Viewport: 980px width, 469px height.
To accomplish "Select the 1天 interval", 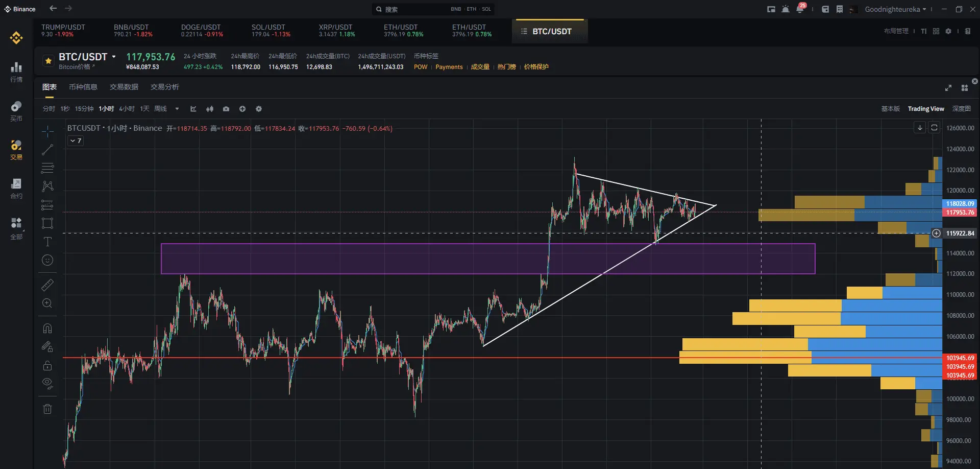I will coord(144,109).
